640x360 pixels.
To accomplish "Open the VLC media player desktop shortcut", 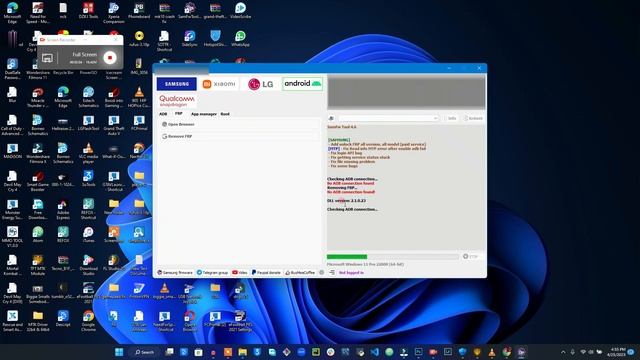I will click(x=88, y=153).
